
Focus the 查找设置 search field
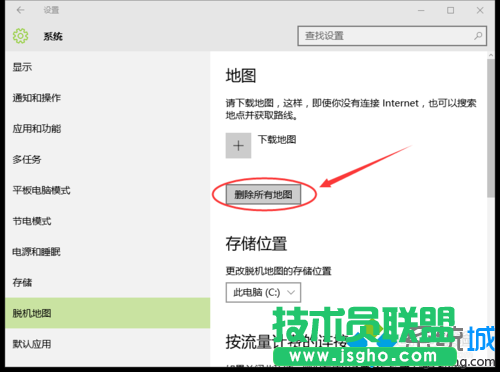pos(392,36)
